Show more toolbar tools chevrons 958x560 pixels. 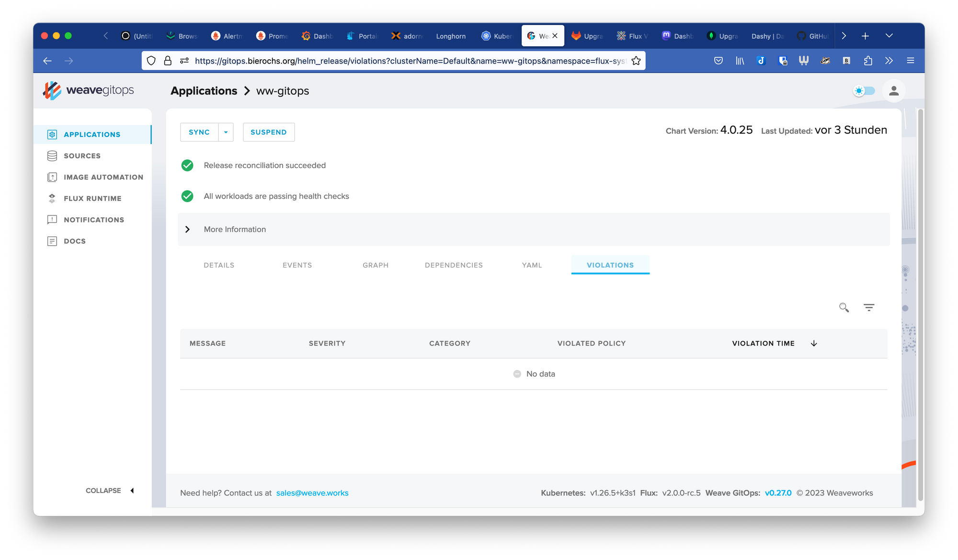pos(889,61)
